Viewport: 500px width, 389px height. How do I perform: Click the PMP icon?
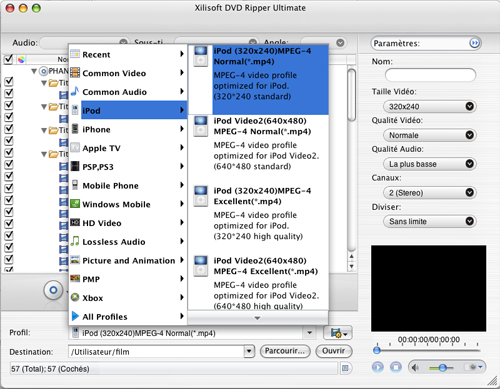click(75, 278)
